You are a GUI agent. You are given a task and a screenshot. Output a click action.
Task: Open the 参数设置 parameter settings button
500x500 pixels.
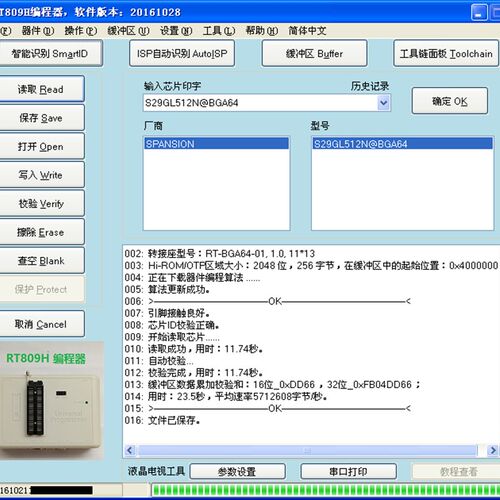[237, 472]
